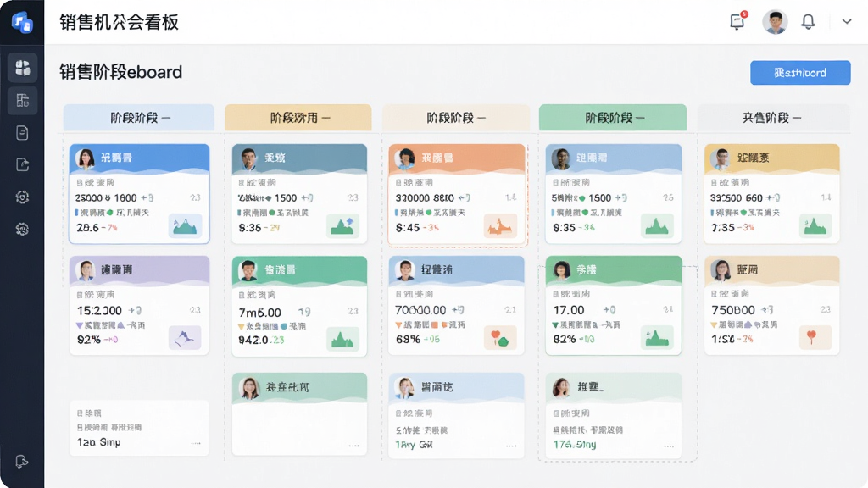Click the user profile avatar in top bar
This screenshot has width=868, height=488.
pyautogui.click(x=775, y=22)
